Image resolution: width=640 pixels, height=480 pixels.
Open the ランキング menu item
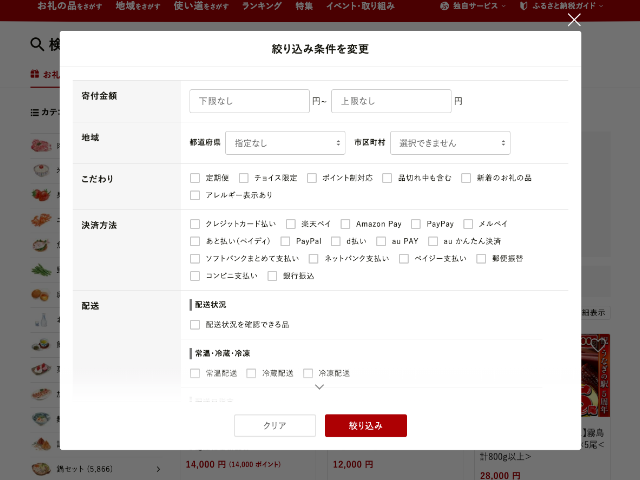coord(262,6)
